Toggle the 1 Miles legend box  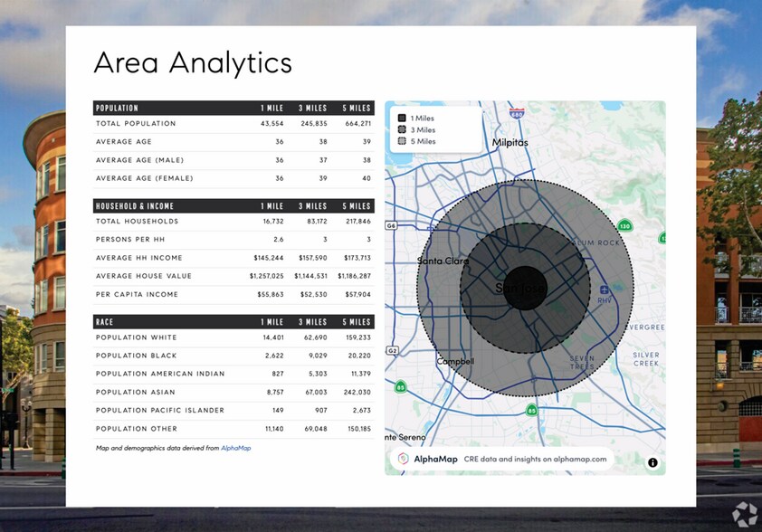tap(402, 119)
